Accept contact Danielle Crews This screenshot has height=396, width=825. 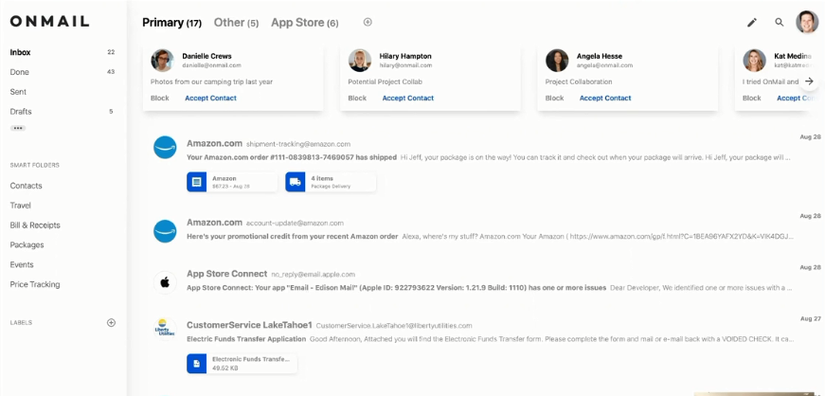click(210, 98)
